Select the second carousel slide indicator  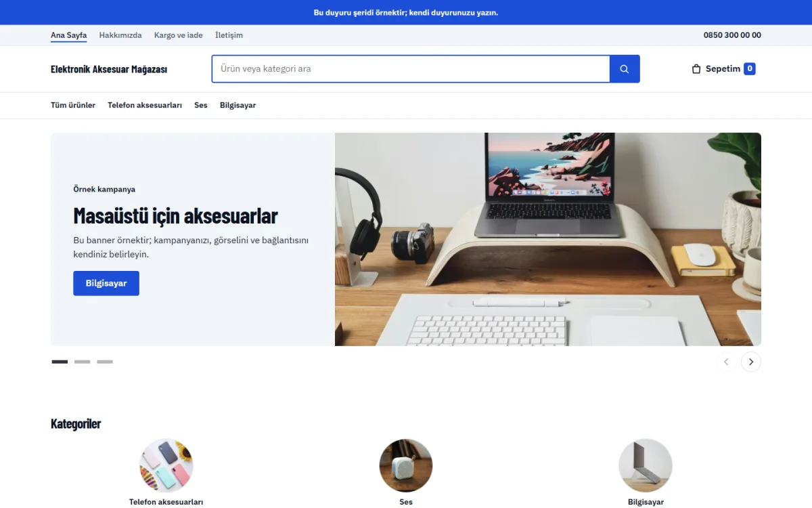coord(82,362)
